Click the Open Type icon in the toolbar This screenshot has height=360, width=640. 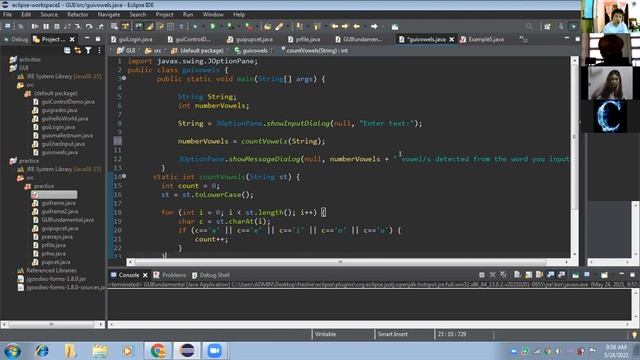[x=267, y=27]
